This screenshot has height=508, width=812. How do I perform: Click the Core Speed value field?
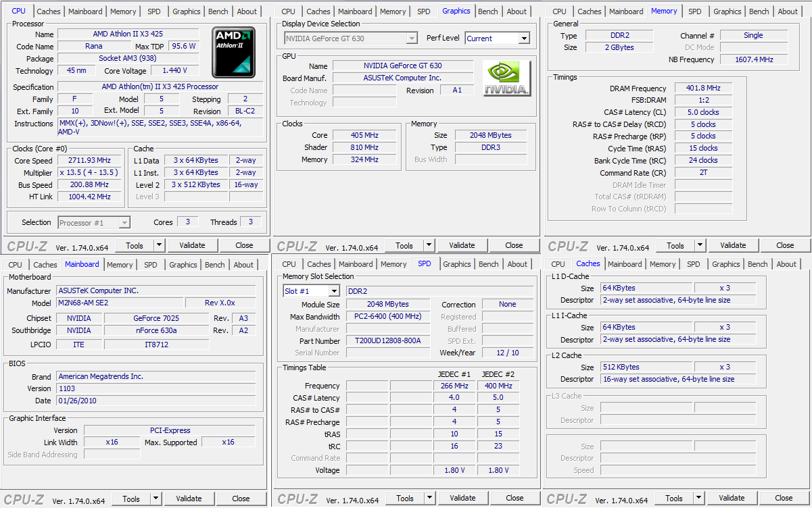pyautogui.click(x=89, y=160)
